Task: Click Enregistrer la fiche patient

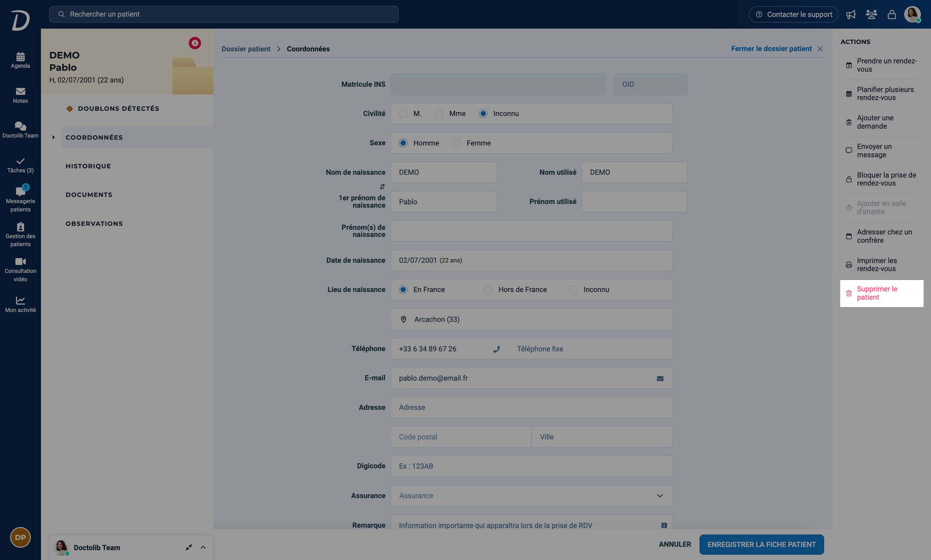Action: coord(761,545)
